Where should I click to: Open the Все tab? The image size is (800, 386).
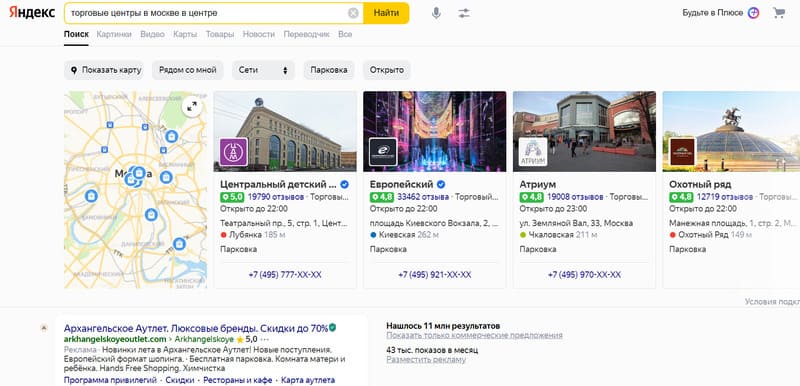pyautogui.click(x=345, y=34)
